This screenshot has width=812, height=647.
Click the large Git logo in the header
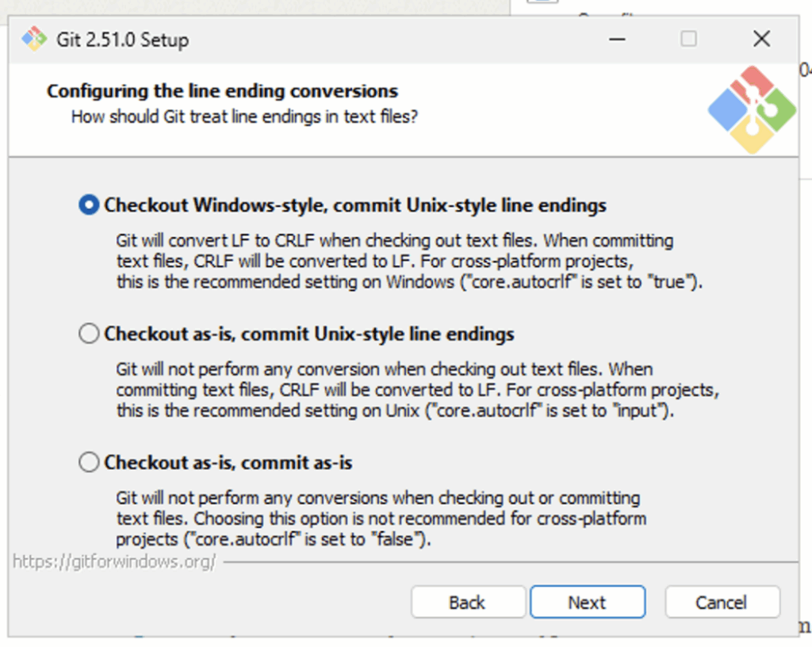coord(752,110)
